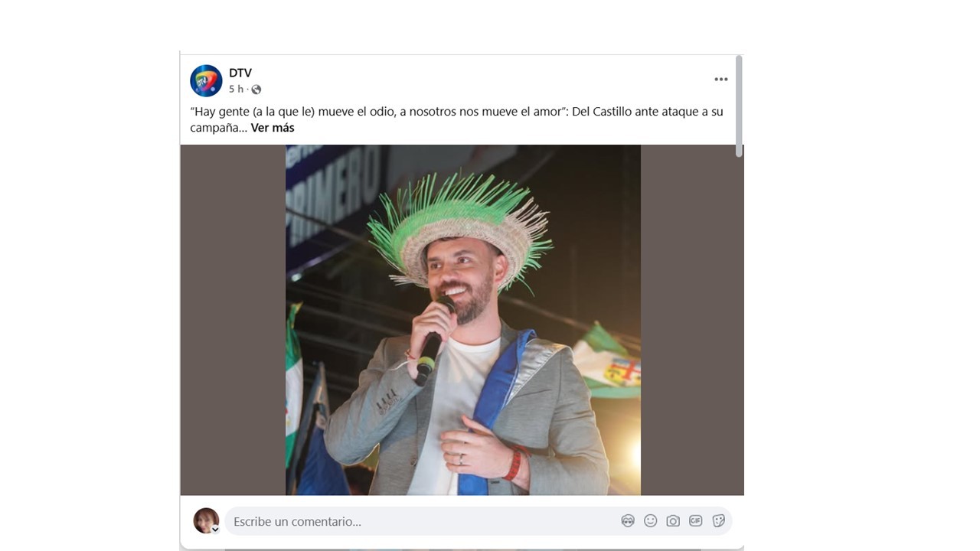980x551 pixels.
Task: Click your profile picture beside the comment box
Action: click(x=206, y=520)
